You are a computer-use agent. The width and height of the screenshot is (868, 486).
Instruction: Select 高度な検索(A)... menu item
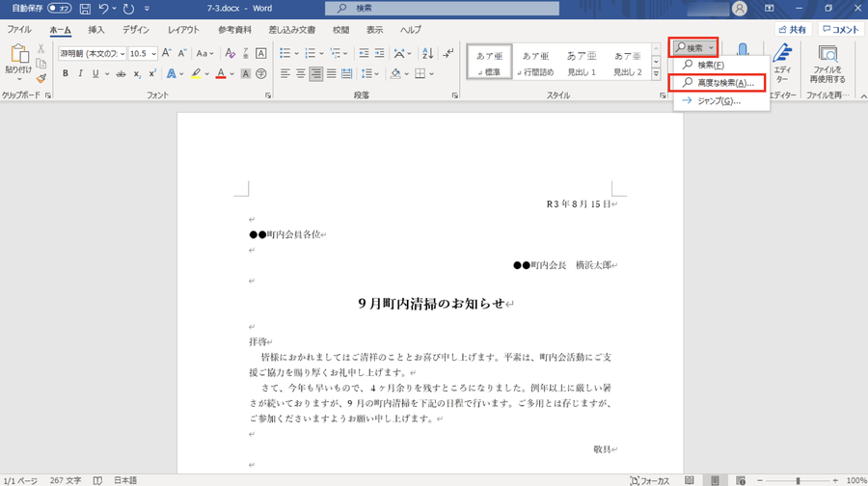pos(719,83)
